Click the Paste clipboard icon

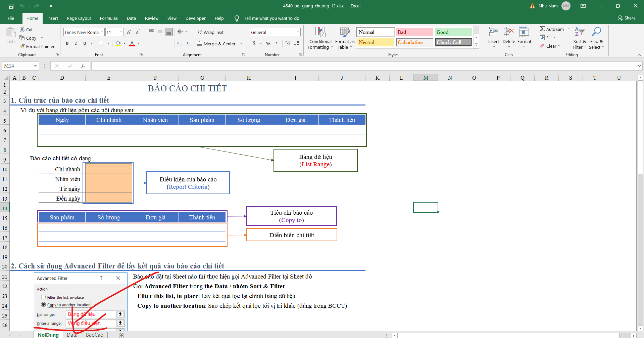tap(11, 33)
